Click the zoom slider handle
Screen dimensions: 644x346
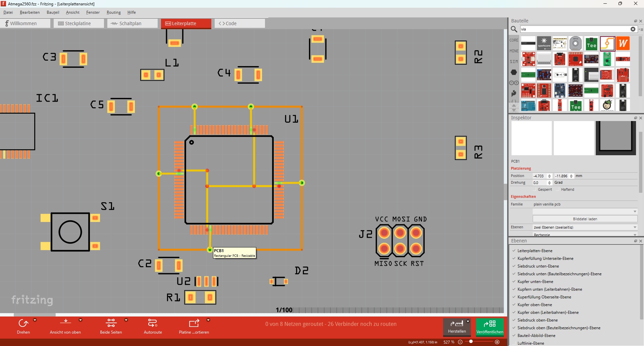tap(471, 342)
